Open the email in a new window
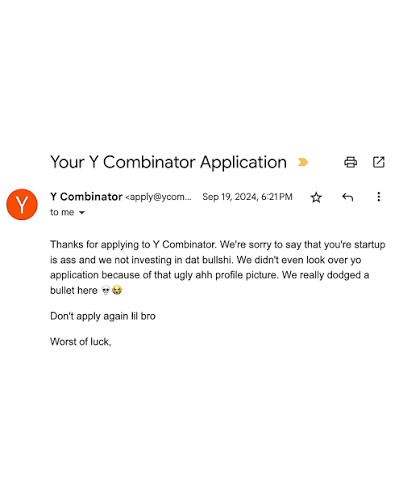Viewport: 399px width, 501px height. tap(378, 162)
